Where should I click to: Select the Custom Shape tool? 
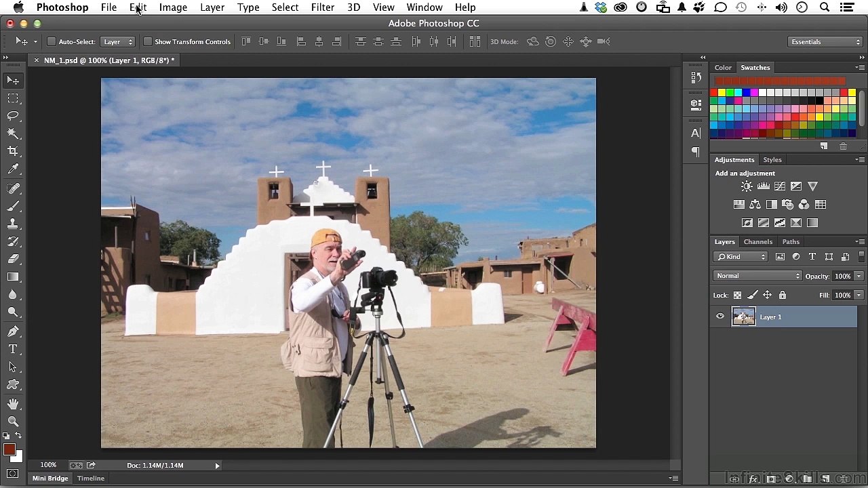click(13, 384)
